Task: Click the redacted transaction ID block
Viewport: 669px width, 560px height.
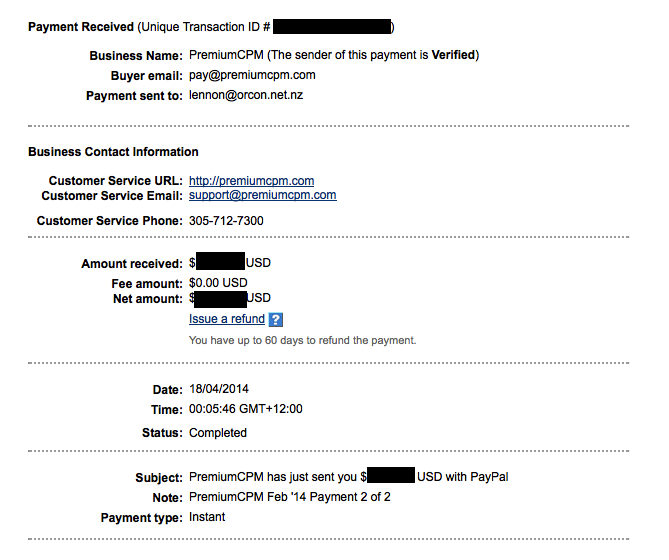Action: pos(332,26)
